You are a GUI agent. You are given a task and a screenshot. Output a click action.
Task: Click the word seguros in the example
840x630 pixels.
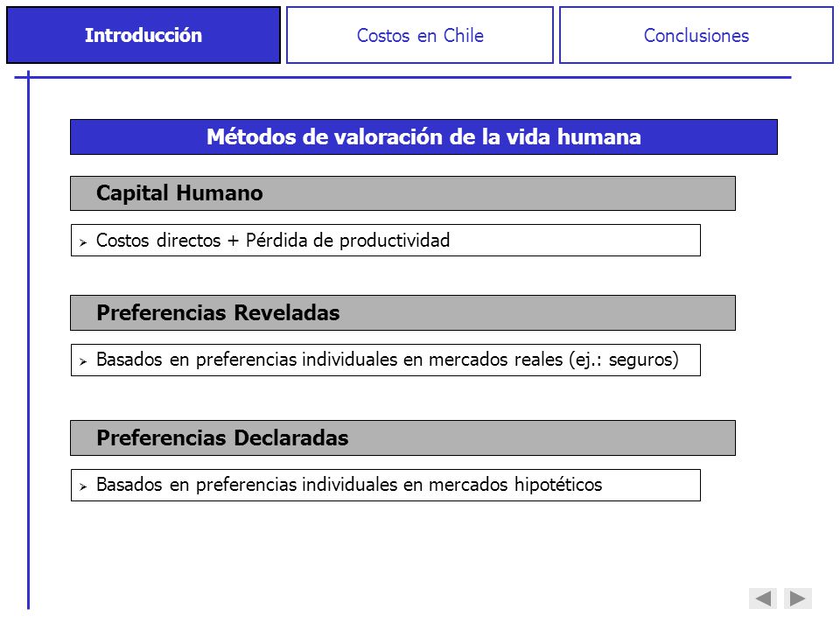coord(640,360)
